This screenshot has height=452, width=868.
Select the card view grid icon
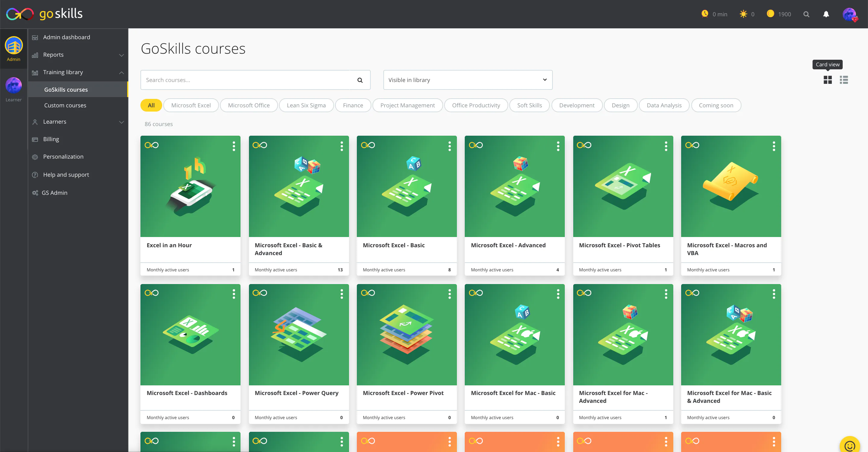pyautogui.click(x=828, y=80)
